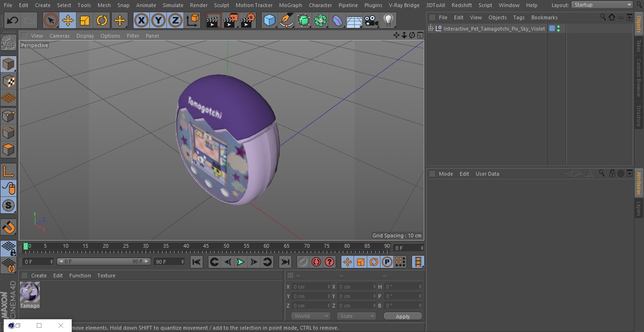Open the Redshift menu
The width and height of the screenshot is (644, 332).
[x=462, y=5]
